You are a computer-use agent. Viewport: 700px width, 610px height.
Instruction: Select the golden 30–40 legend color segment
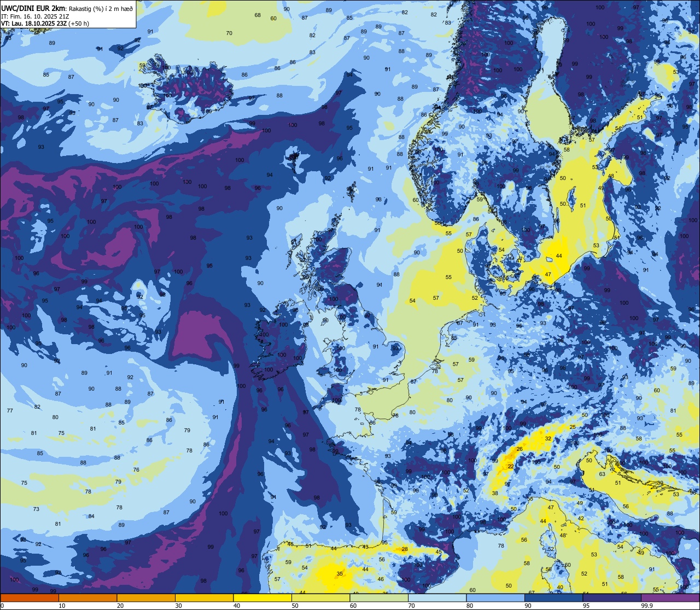(x=204, y=597)
